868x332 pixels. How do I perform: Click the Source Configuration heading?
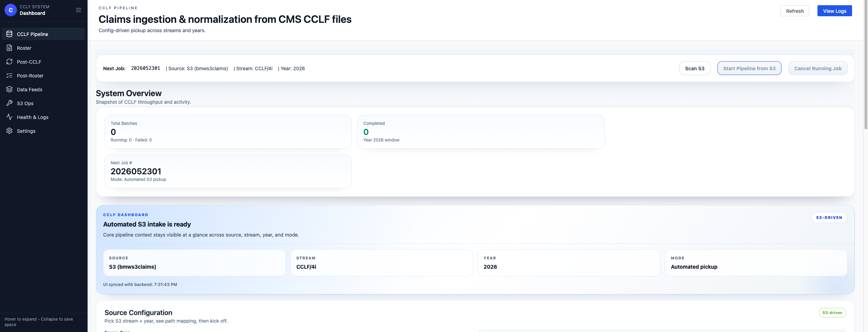click(x=138, y=313)
